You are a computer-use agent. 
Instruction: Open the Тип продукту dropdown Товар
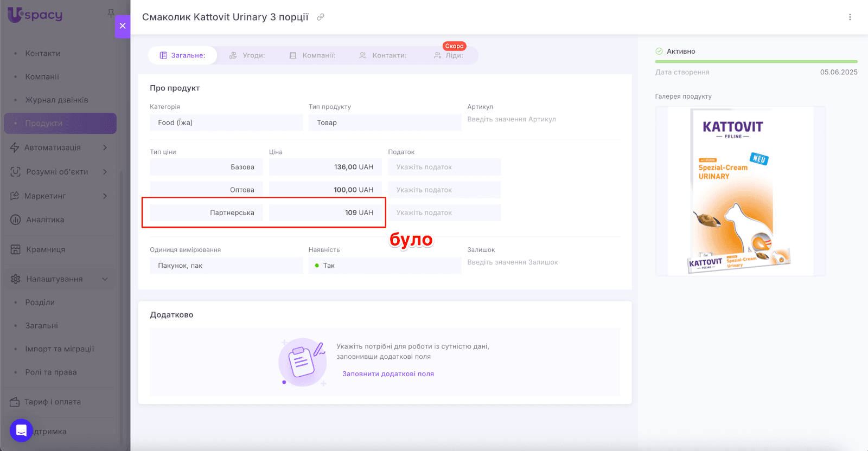coord(385,123)
